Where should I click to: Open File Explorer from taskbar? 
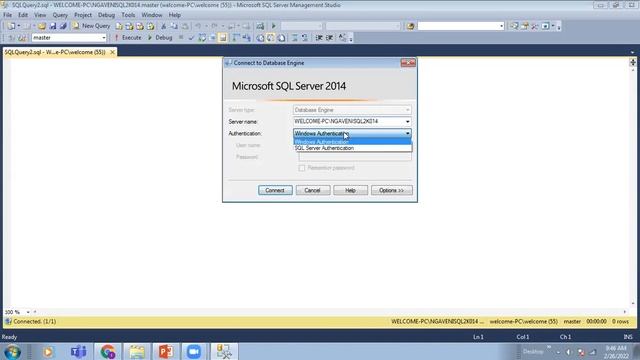[x=137, y=351]
